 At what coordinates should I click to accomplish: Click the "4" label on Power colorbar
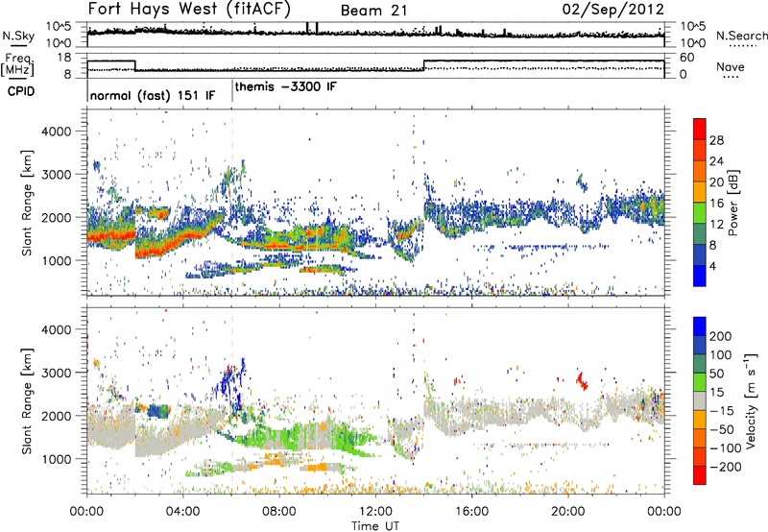(712, 266)
